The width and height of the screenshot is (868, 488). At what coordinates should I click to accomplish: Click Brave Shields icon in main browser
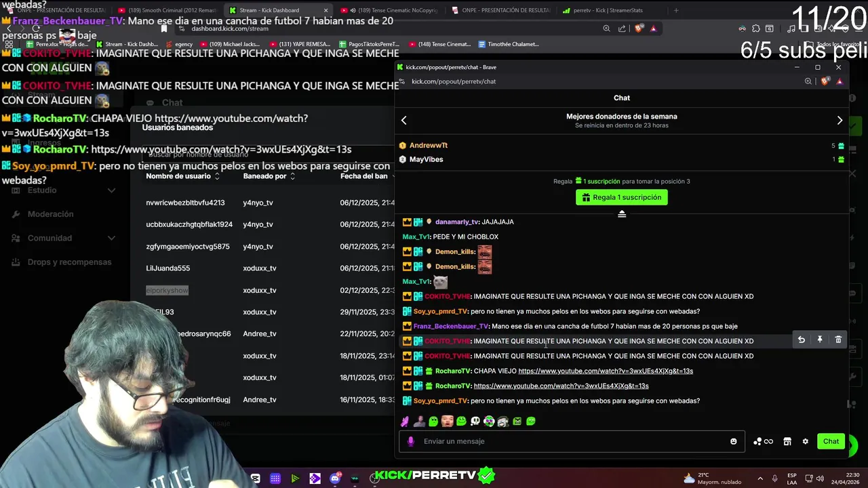coord(638,28)
